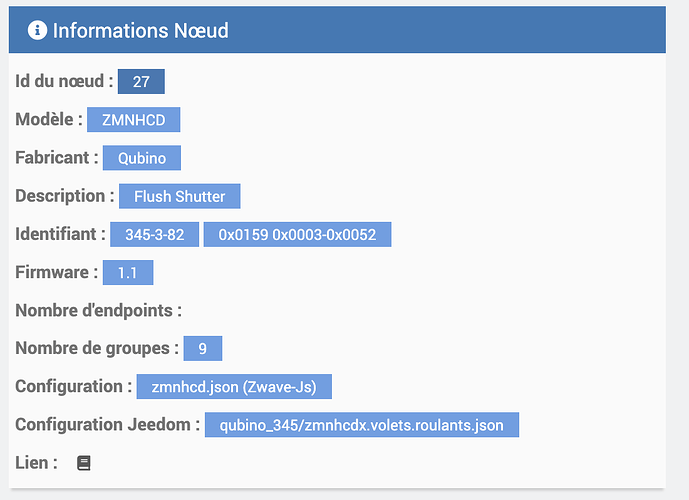Select the node ID badge 27
The width and height of the screenshot is (689, 500).
point(140,82)
